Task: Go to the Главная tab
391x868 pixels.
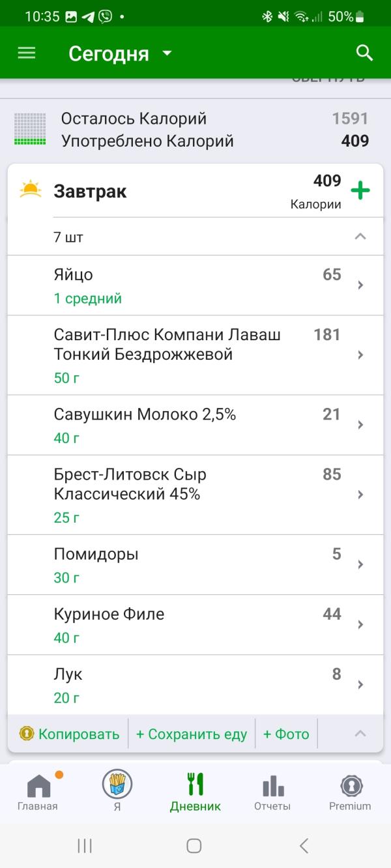Action: coord(38,793)
